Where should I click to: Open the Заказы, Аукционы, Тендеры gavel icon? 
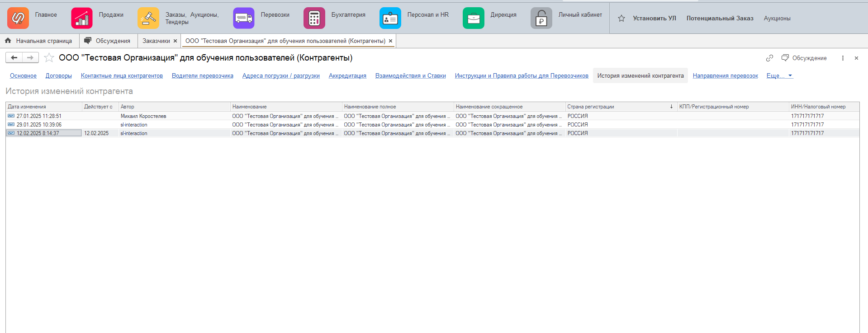click(x=148, y=18)
